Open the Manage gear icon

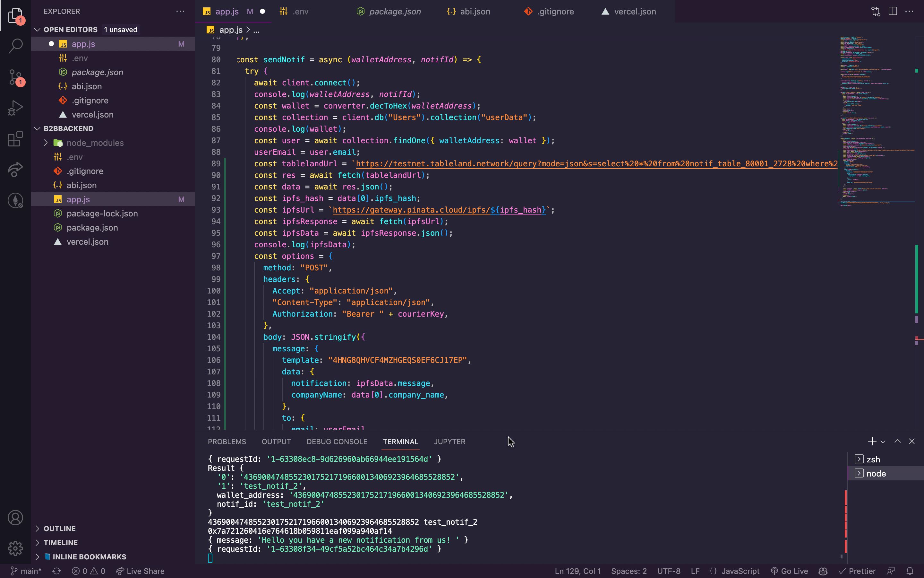pyautogui.click(x=15, y=548)
